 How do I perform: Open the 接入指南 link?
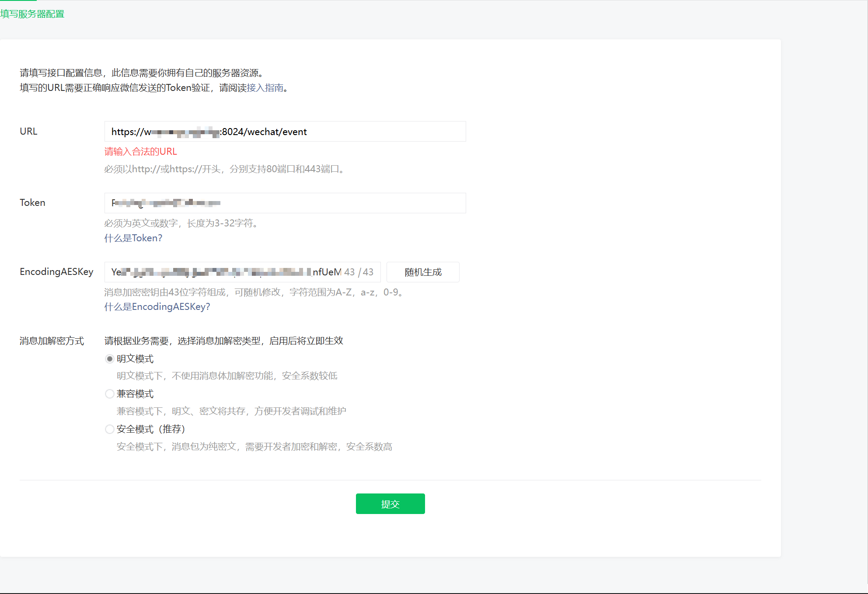[265, 88]
